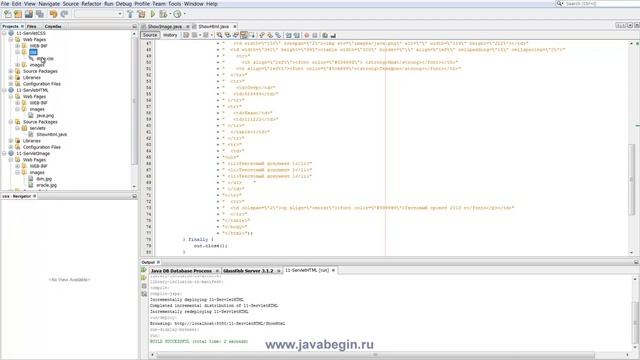The height and width of the screenshot is (360, 640).
Task: Close the 11-ServletHTML (run) output tab
Action: point(333,270)
